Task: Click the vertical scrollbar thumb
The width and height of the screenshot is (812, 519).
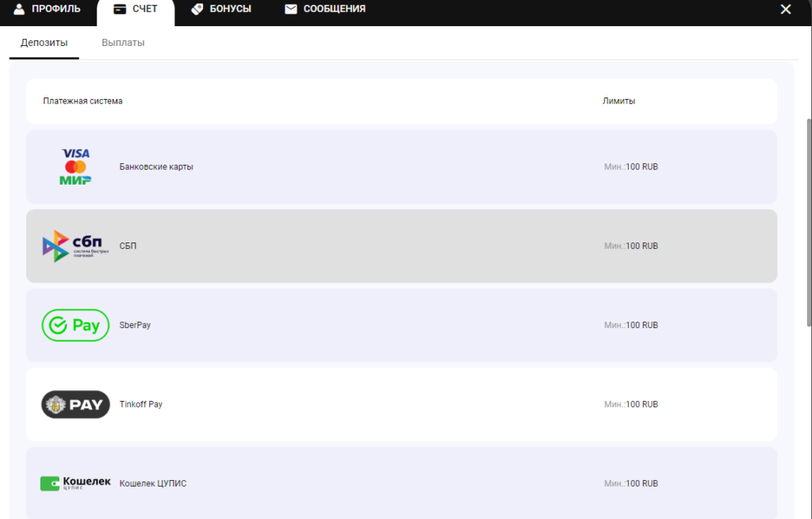Action: pos(809,223)
